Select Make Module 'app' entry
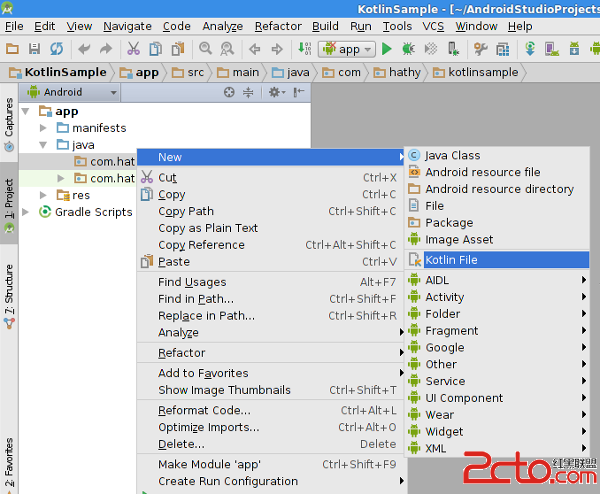The image size is (600, 494). 270,464
